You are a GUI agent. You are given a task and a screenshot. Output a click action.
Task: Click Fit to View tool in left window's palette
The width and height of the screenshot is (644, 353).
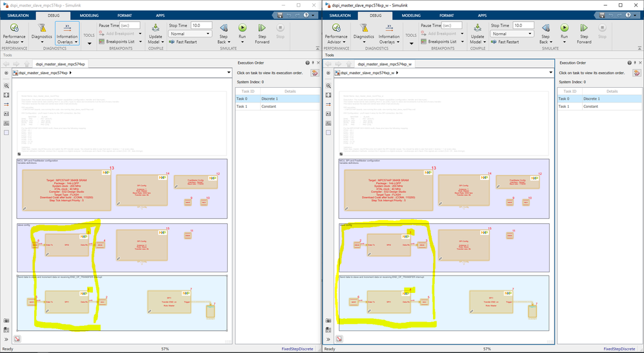[6, 95]
